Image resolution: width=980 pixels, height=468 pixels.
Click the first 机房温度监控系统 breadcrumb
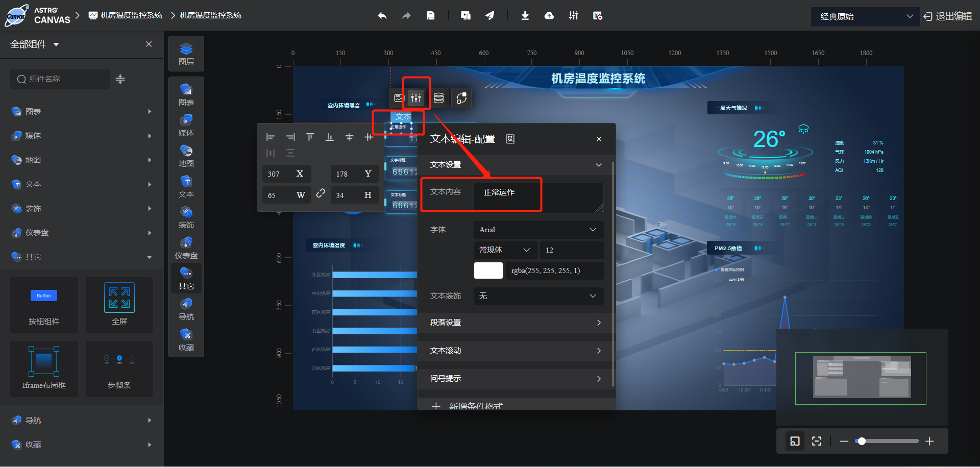point(126,15)
